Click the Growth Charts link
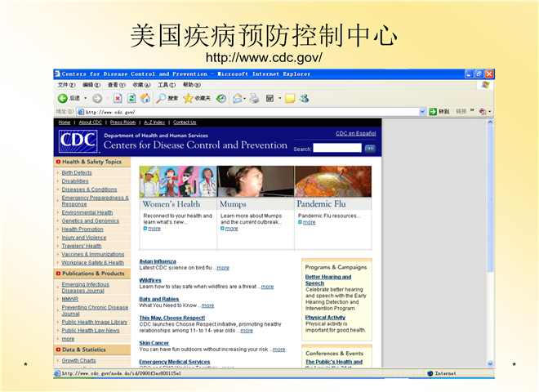Image resolution: width=539 pixels, height=392 pixels. (78, 360)
